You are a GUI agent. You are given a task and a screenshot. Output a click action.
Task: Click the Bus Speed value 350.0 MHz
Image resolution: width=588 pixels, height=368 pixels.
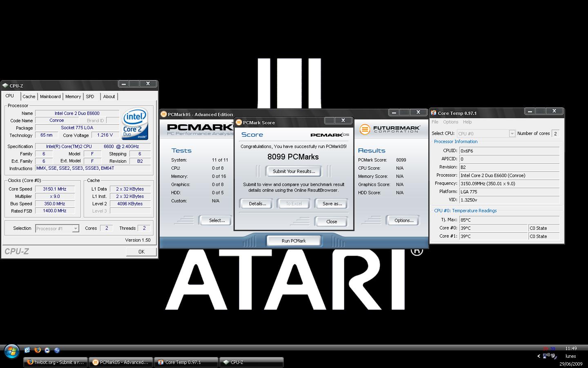click(54, 204)
